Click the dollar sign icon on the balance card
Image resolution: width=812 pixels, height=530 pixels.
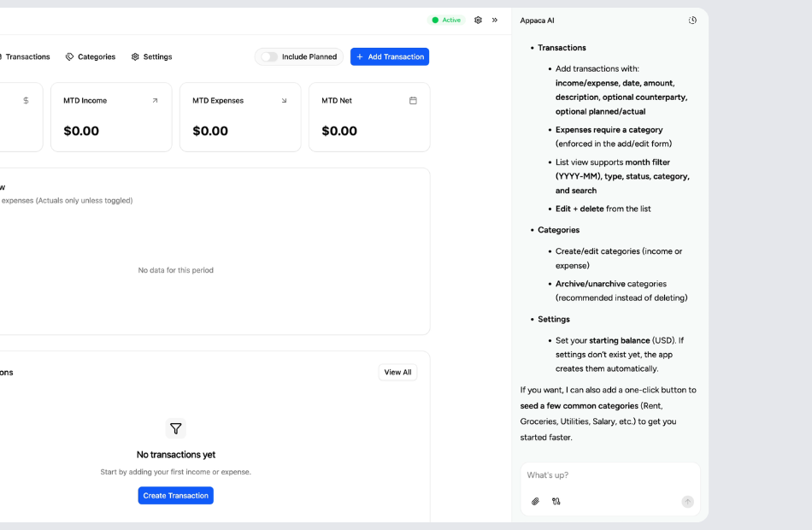(26, 100)
